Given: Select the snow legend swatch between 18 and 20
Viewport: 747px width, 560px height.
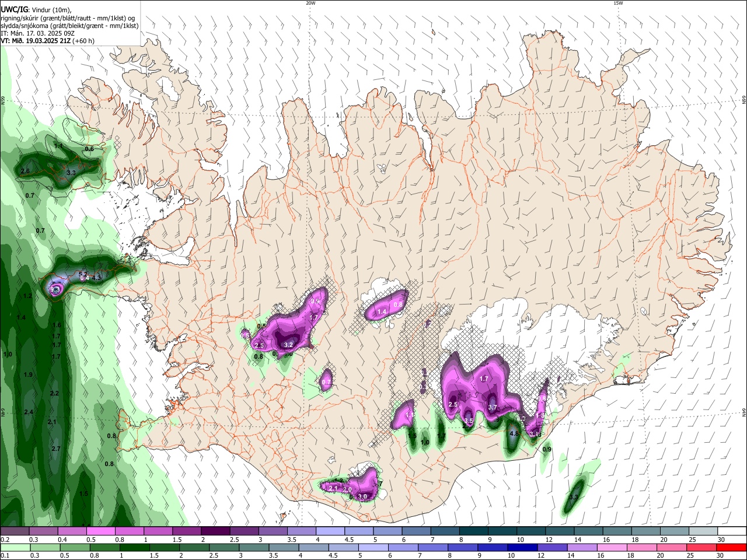Looking at the screenshot, I should click(x=646, y=531).
